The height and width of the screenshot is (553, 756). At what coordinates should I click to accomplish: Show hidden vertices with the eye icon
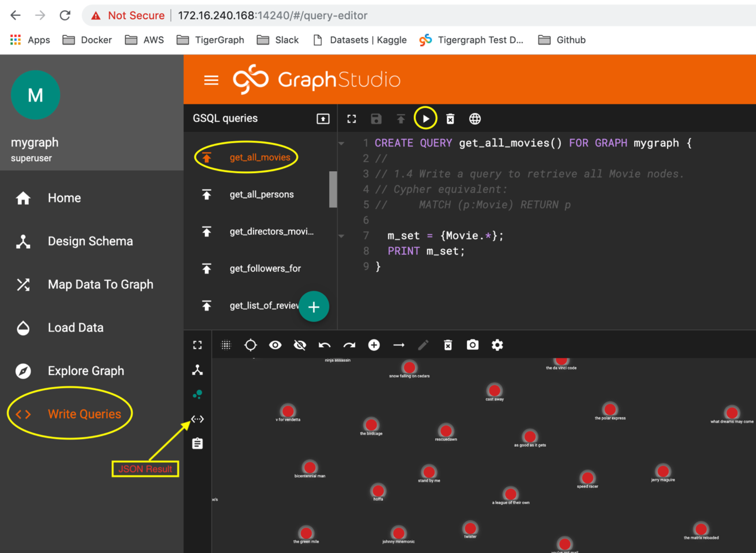pyautogui.click(x=275, y=345)
